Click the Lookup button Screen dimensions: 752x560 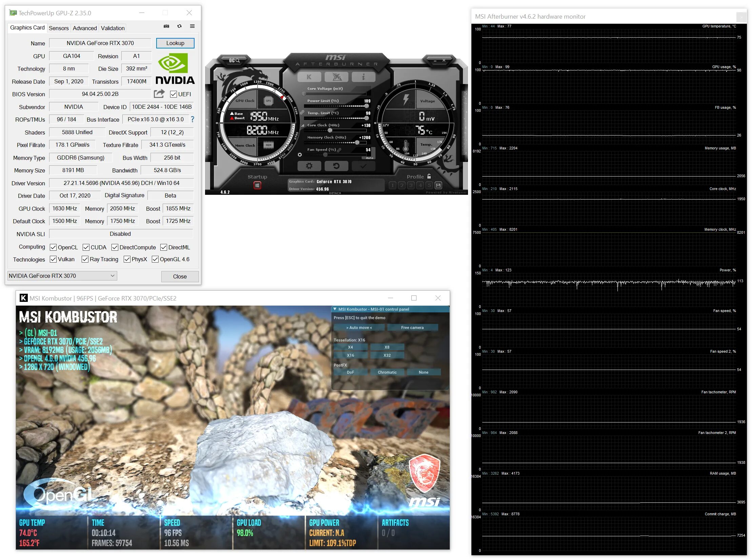[175, 43]
